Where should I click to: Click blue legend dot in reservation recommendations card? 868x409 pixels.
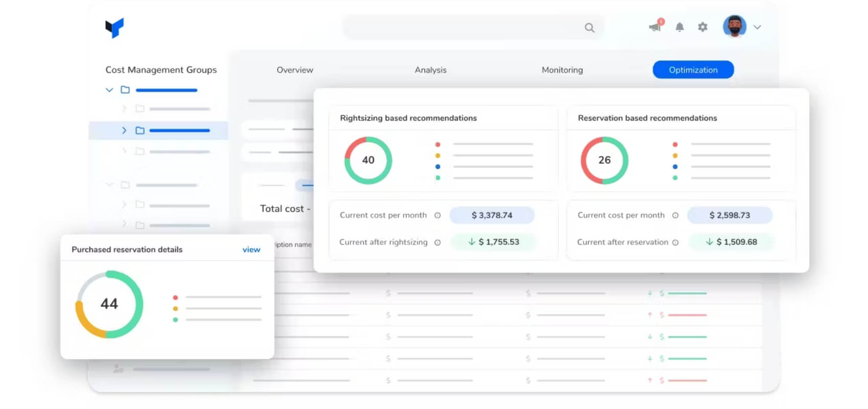click(x=675, y=167)
